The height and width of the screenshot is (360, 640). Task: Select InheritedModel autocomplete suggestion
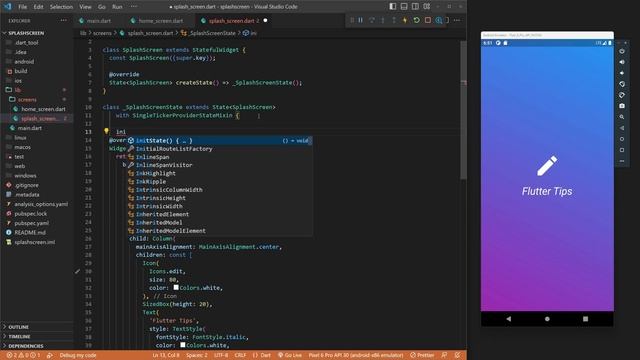pos(220,222)
